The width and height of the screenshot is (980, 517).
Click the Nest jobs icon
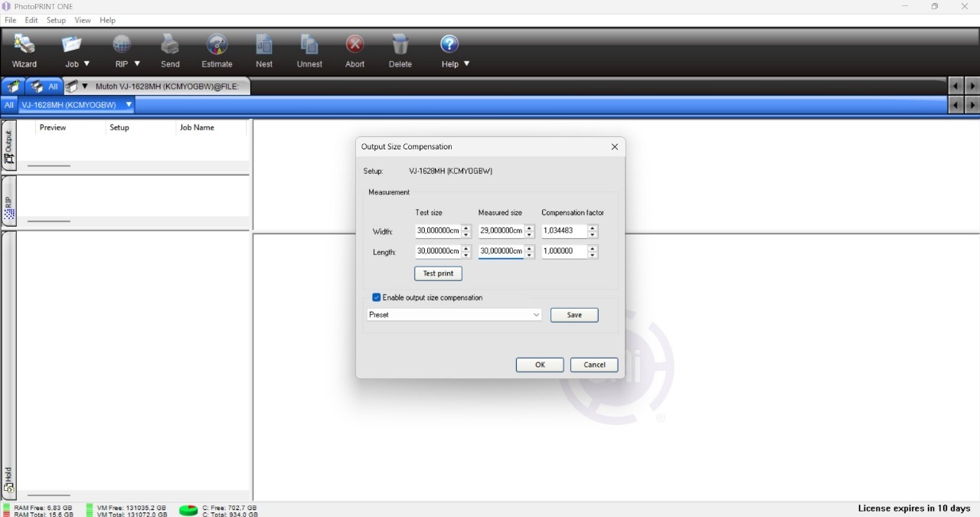click(x=264, y=44)
